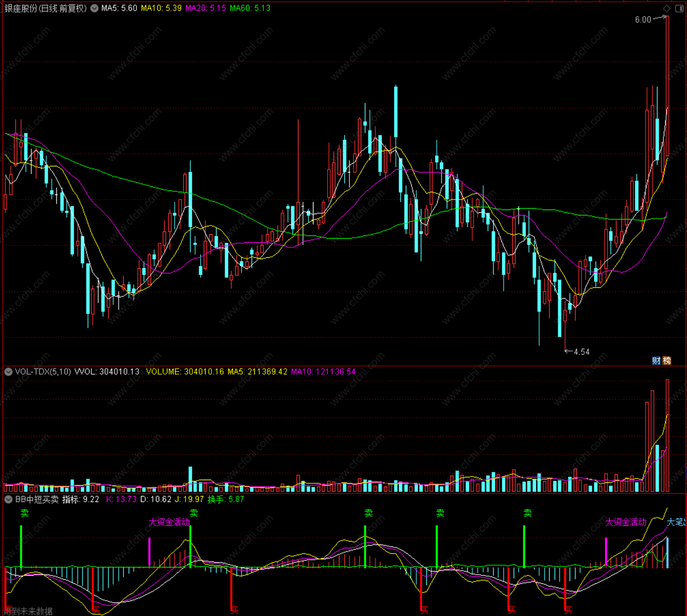Open the orange 榜 ranking icon
This screenshot has height=616, width=687.
point(667,361)
